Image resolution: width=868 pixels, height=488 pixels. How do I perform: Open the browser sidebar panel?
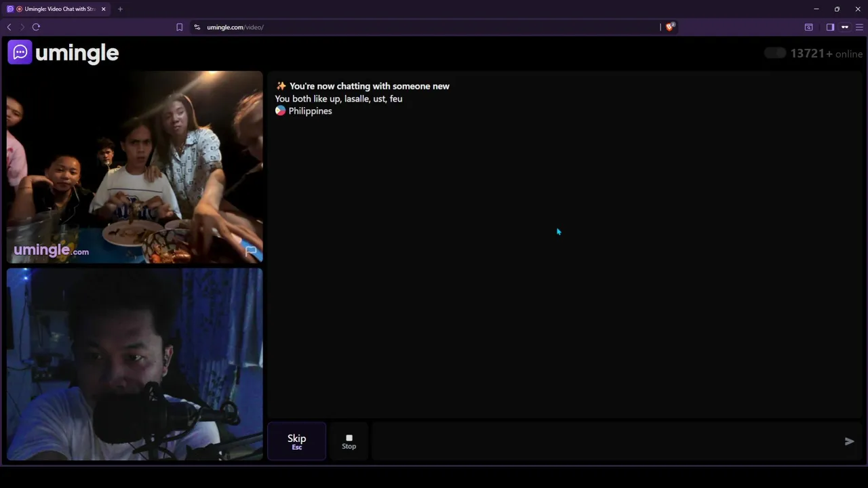830,27
